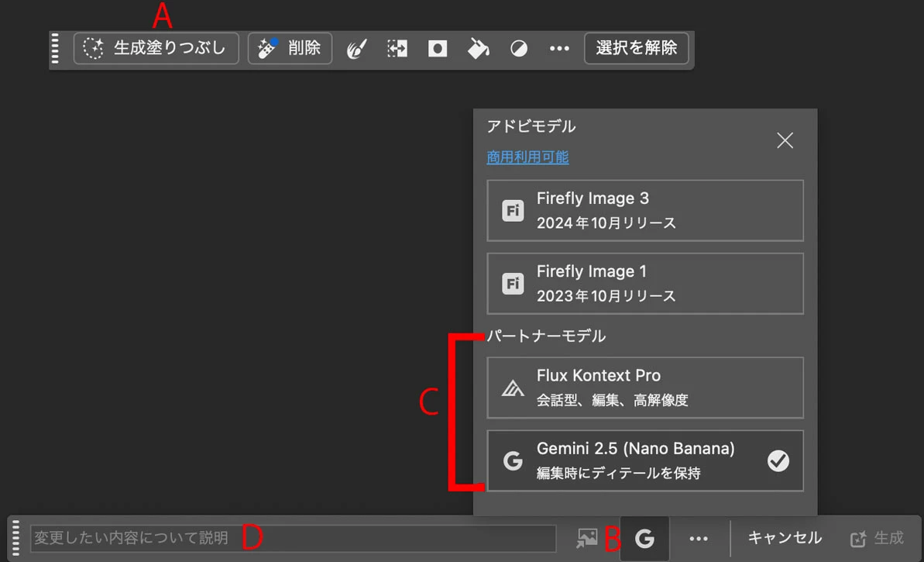This screenshot has width=924, height=562.
Task: Click the transform selection icon
Action: (397, 48)
